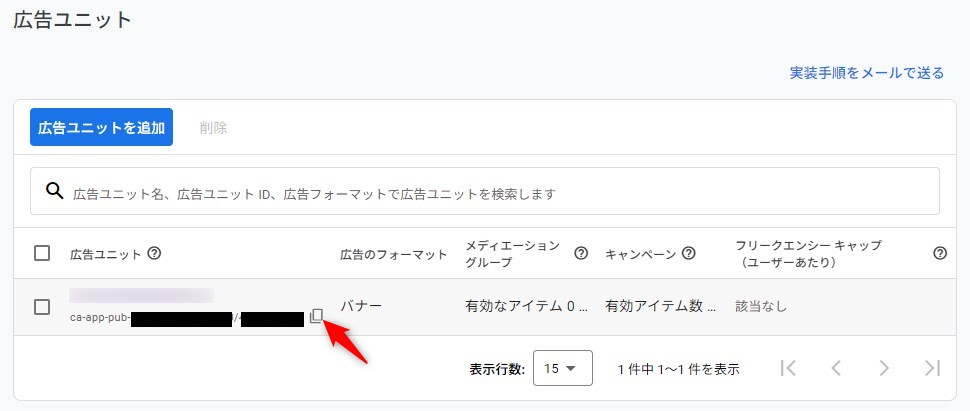
Task: Open help for キャンペーン column
Action: pos(689,254)
